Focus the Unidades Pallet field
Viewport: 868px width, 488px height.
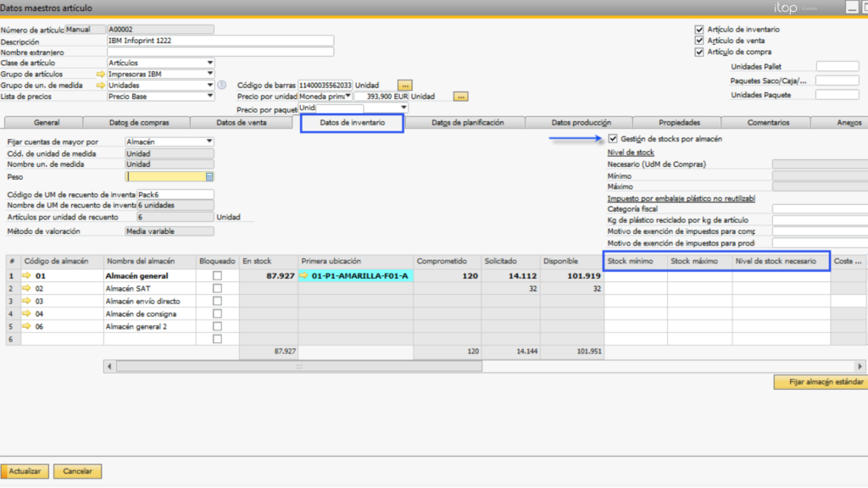pyautogui.click(x=837, y=66)
